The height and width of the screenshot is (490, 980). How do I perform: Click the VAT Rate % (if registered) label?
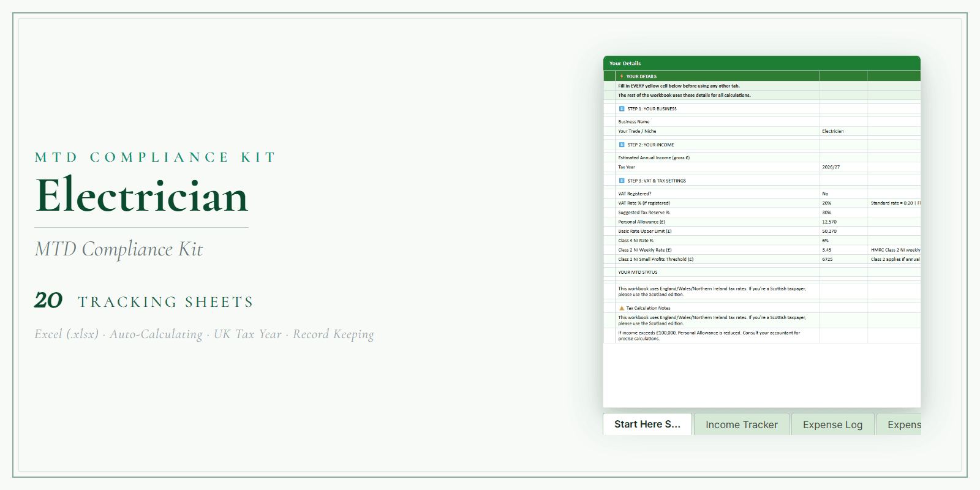coord(644,203)
